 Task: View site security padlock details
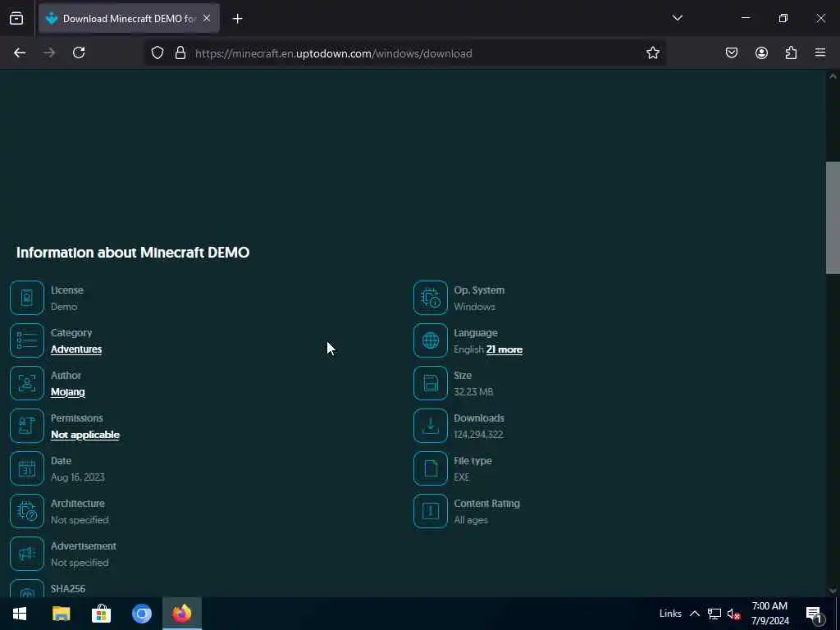point(180,53)
